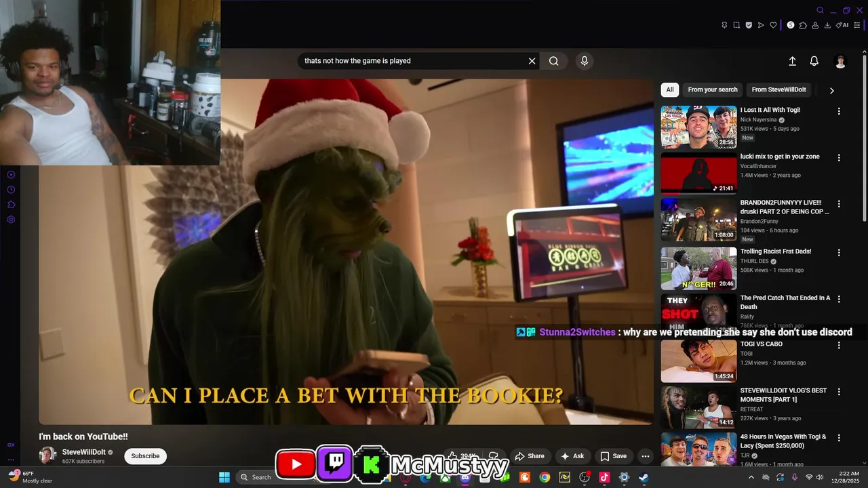
Task: Open the ad blocker shield icon
Action: tap(749, 25)
